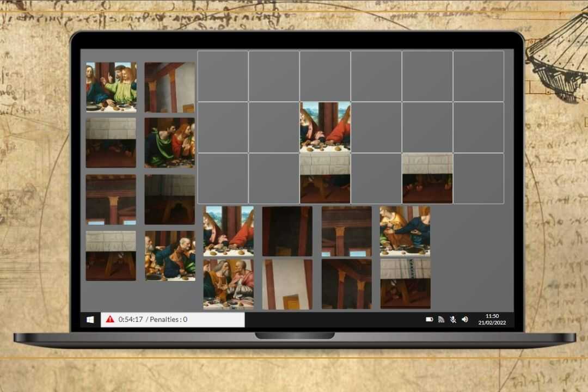Click the date 21/02/2022 in the taskbar
Viewport: 588px width, 392px height.
point(492,323)
